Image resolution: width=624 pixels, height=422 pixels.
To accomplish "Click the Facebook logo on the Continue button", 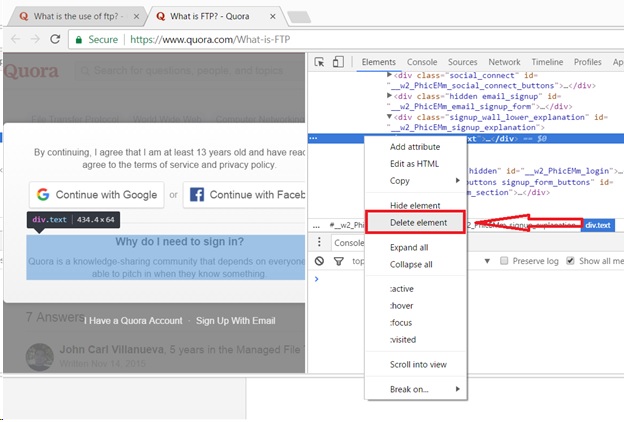I will [197, 194].
